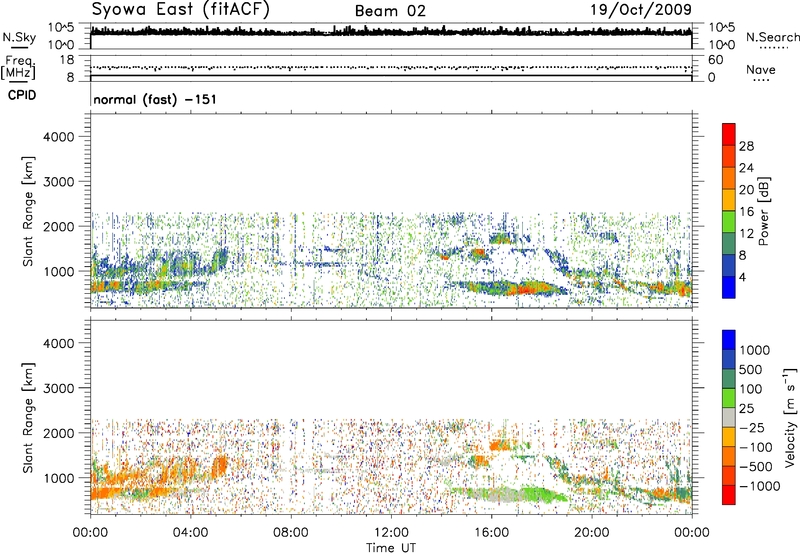
Task: Click the red power echo near 17:00 UT
Action: pyautogui.click(x=527, y=290)
